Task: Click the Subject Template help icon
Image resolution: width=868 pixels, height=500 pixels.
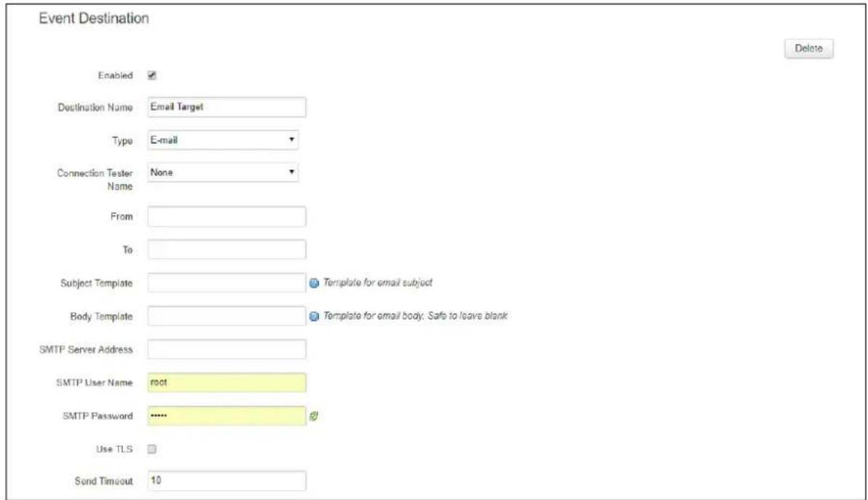Action: pyautogui.click(x=314, y=283)
